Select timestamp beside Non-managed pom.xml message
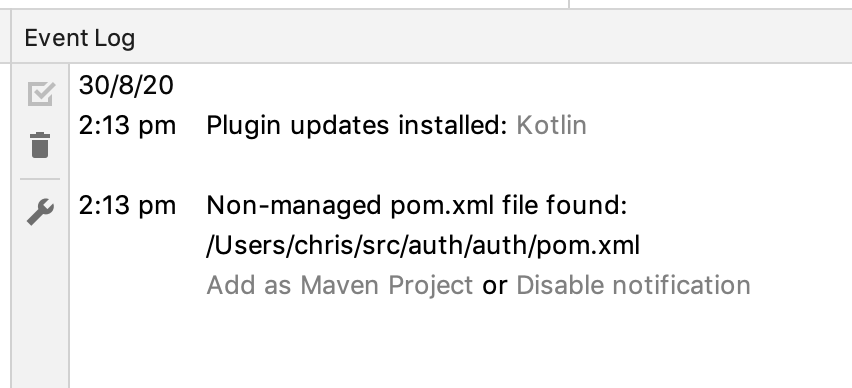Screen dimensions: 852x388 (127, 206)
